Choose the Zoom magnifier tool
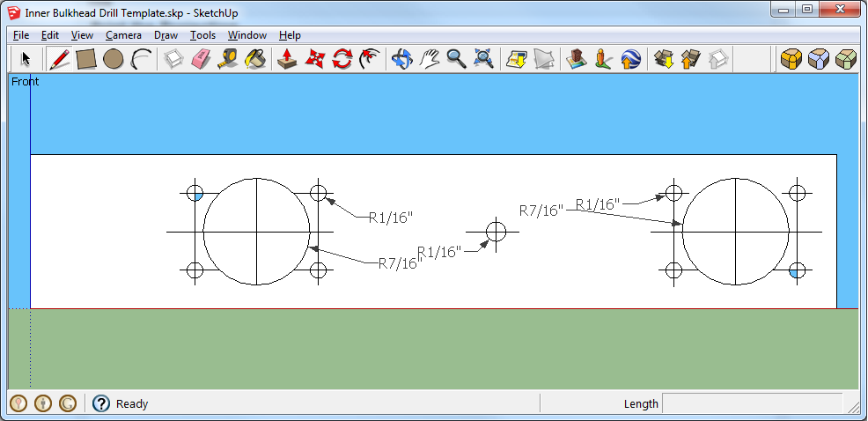The height and width of the screenshot is (421, 868). point(456,59)
